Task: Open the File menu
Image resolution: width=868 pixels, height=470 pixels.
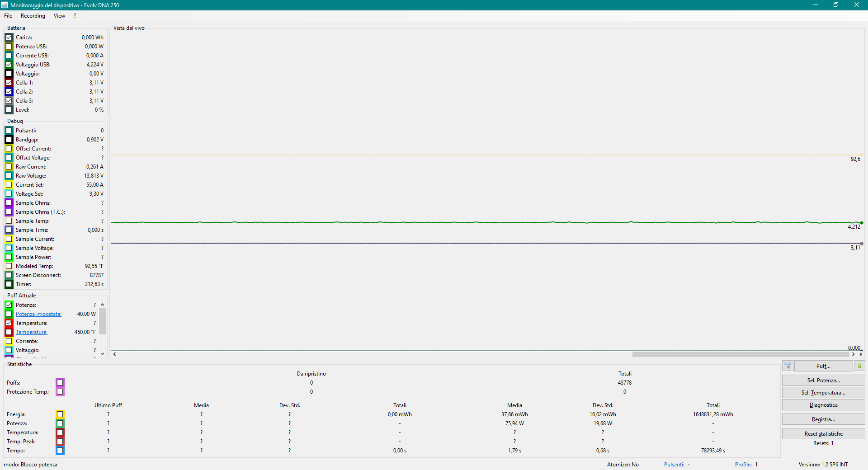Action: (8, 16)
